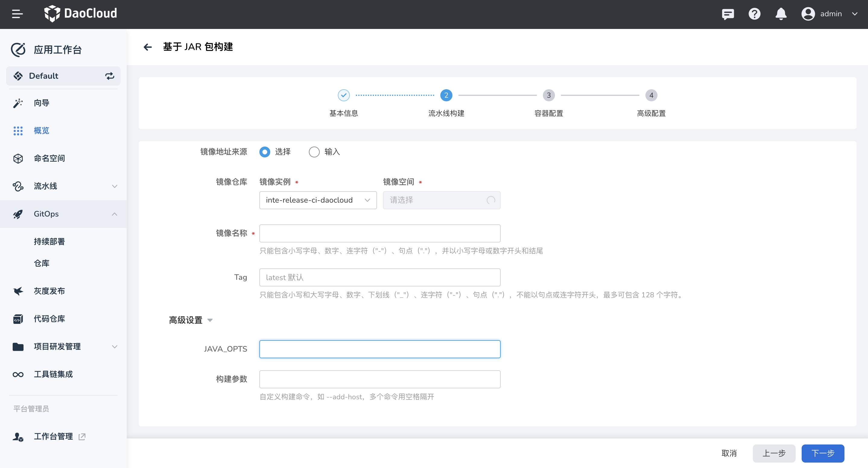Go to the 容器配置 step
This screenshot has height=468, width=868.
(x=549, y=95)
